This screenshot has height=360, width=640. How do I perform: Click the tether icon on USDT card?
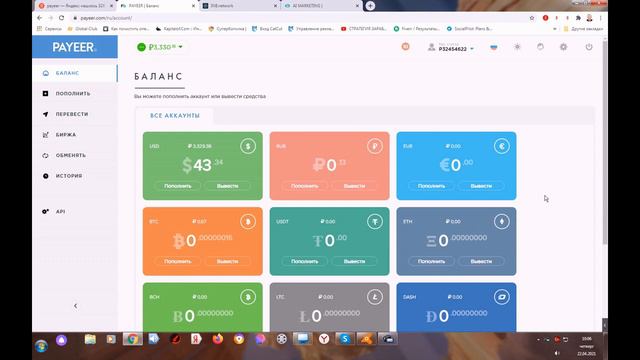(x=375, y=222)
